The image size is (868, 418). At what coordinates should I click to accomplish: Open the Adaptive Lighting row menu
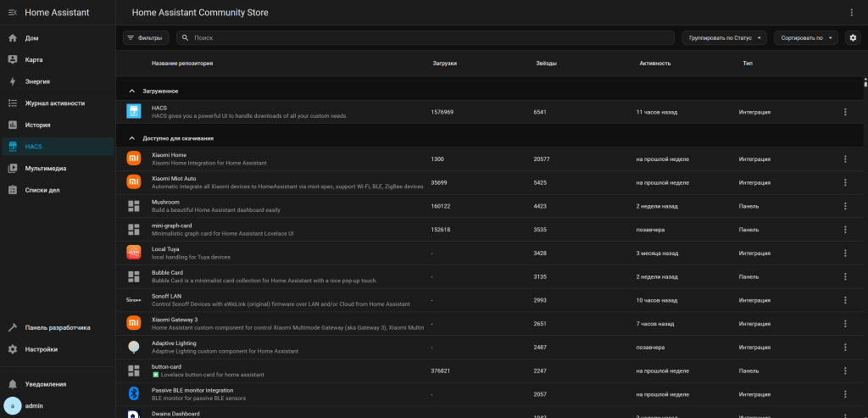click(x=845, y=347)
